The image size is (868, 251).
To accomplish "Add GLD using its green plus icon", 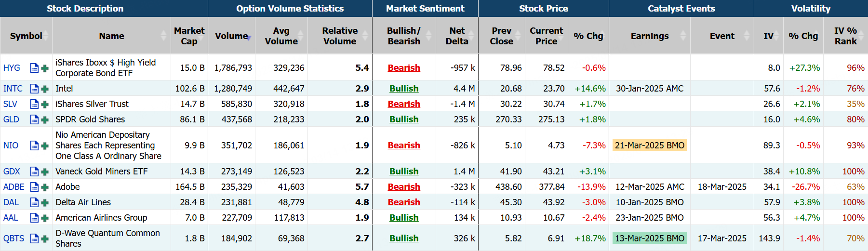I will pyautogui.click(x=45, y=119).
